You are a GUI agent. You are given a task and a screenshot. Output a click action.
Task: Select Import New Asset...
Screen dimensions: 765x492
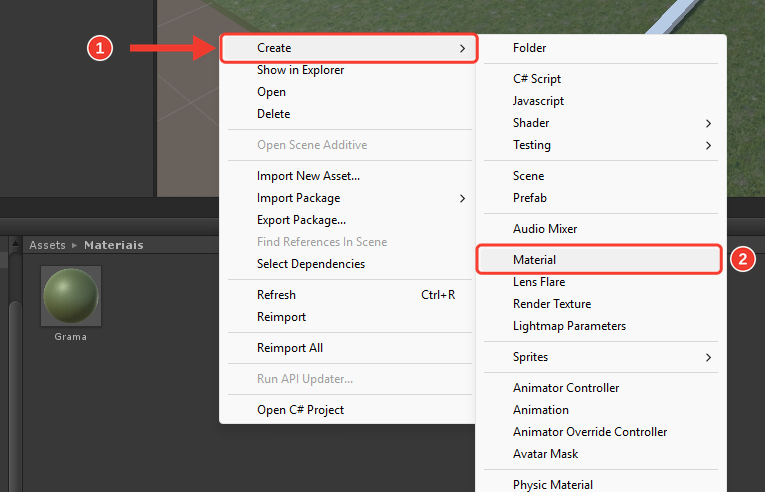point(348,176)
